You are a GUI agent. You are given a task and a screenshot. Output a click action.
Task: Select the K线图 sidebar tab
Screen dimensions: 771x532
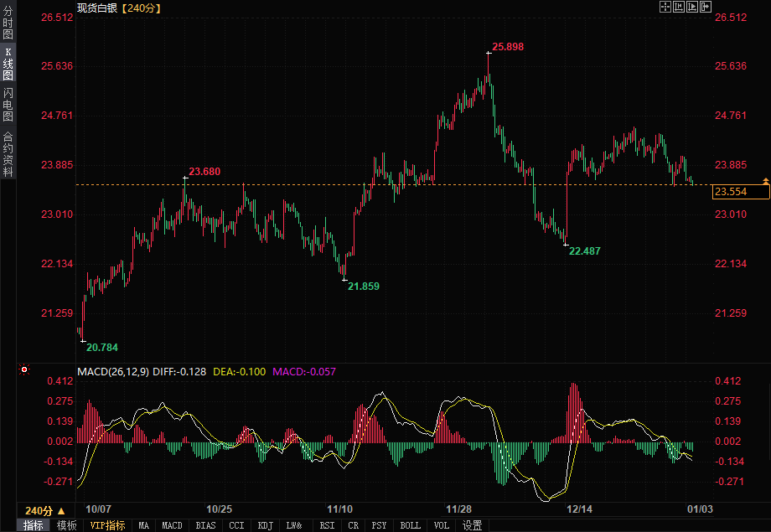[8, 64]
